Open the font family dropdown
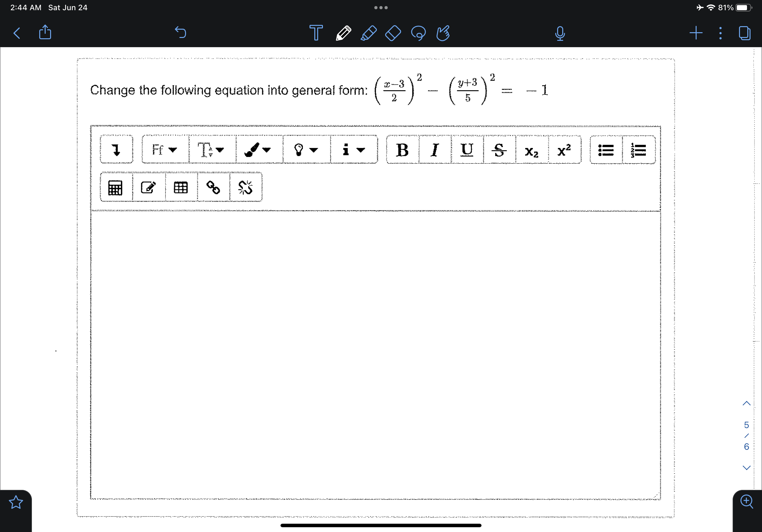 point(164,150)
